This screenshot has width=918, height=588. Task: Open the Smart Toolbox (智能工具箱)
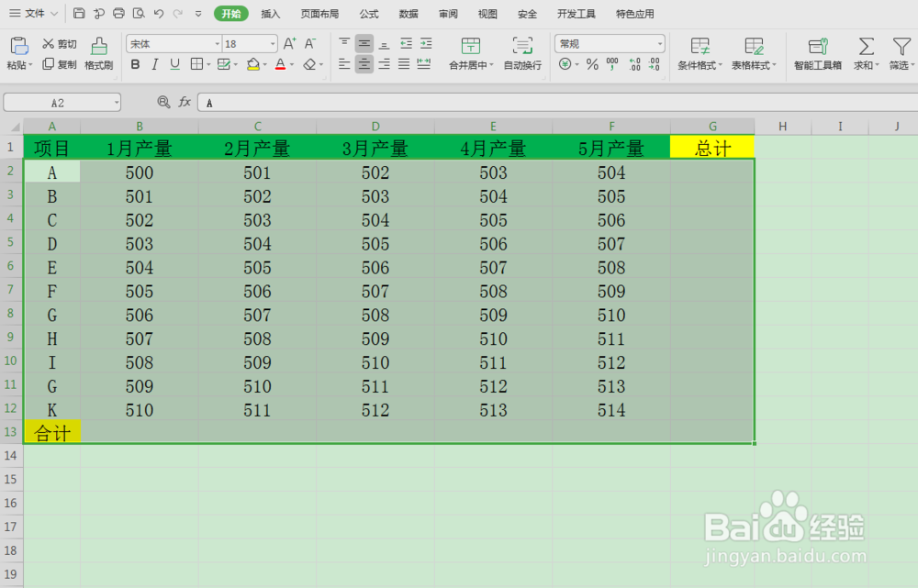[818, 53]
